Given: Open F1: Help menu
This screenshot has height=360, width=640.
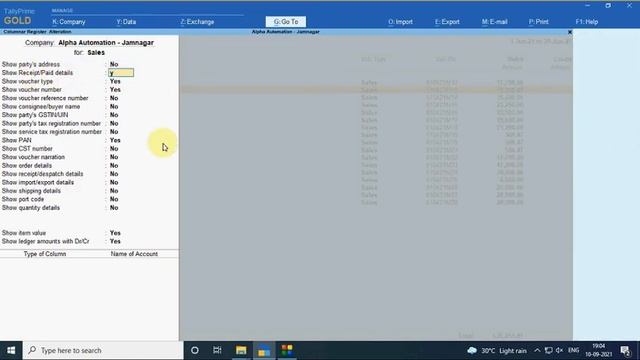Looking at the screenshot, I should 587,22.
